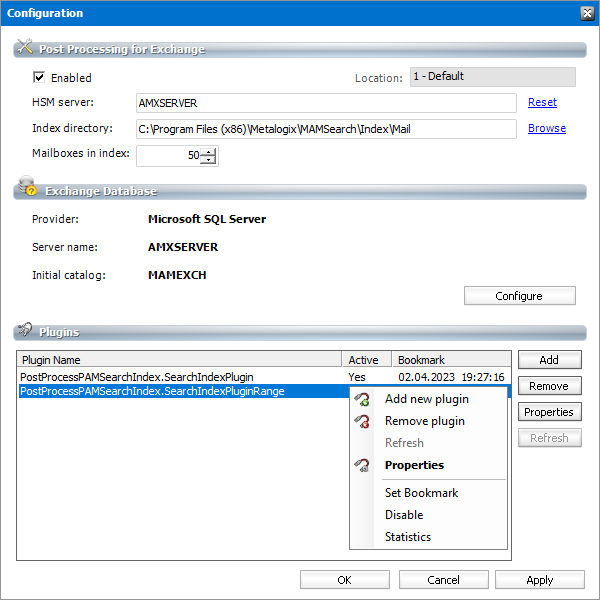Toggle the Enabled checkbox
Screen dimensions: 600x600
39,77
